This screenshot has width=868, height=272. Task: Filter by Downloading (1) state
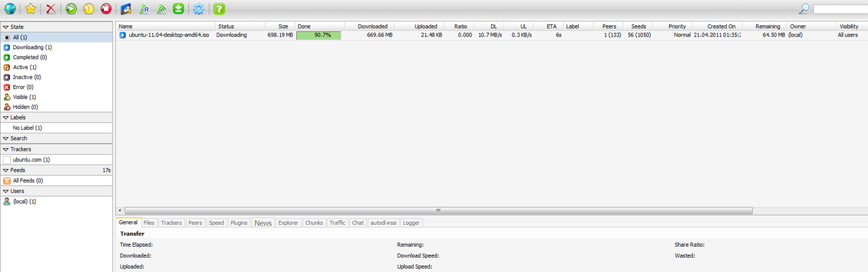pos(32,47)
